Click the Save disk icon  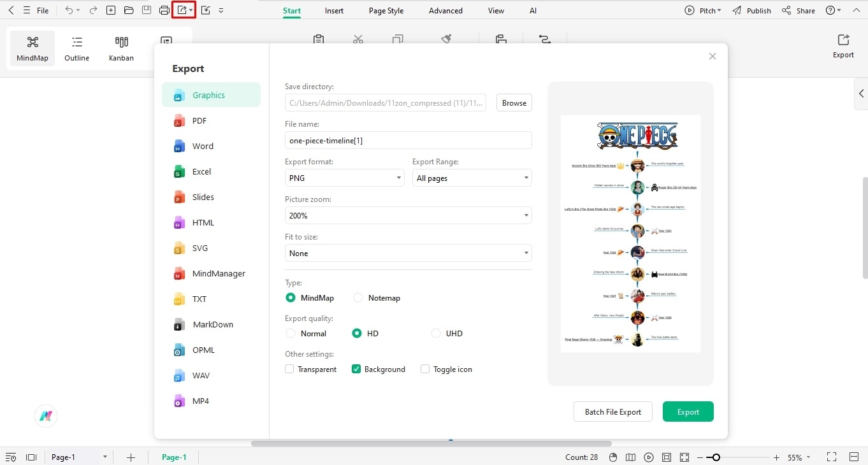coord(147,10)
